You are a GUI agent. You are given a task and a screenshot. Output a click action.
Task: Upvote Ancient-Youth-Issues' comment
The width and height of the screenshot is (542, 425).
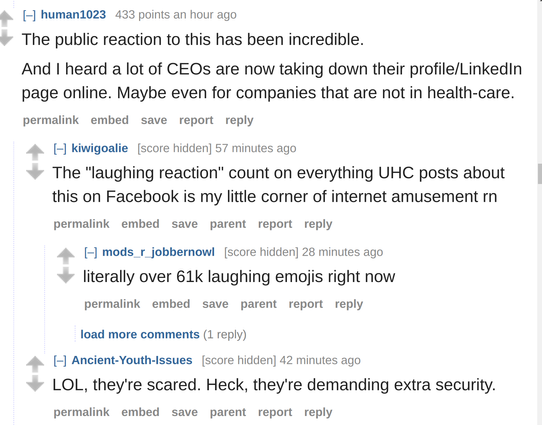tap(35, 364)
